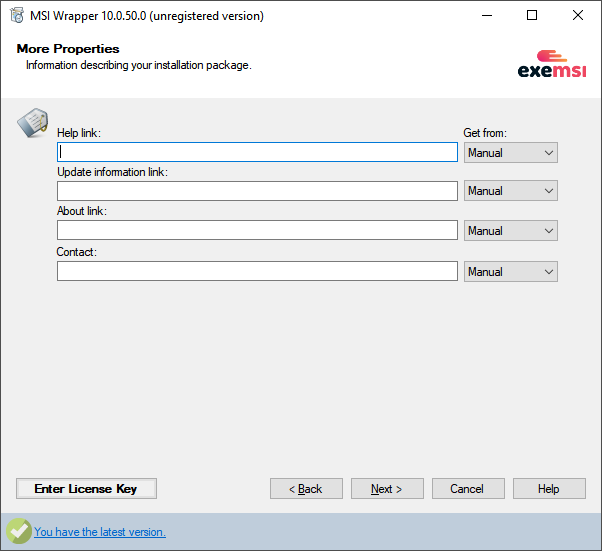Click the green checkmark status icon
The width and height of the screenshot is (602, 551).
coord(18,531)
